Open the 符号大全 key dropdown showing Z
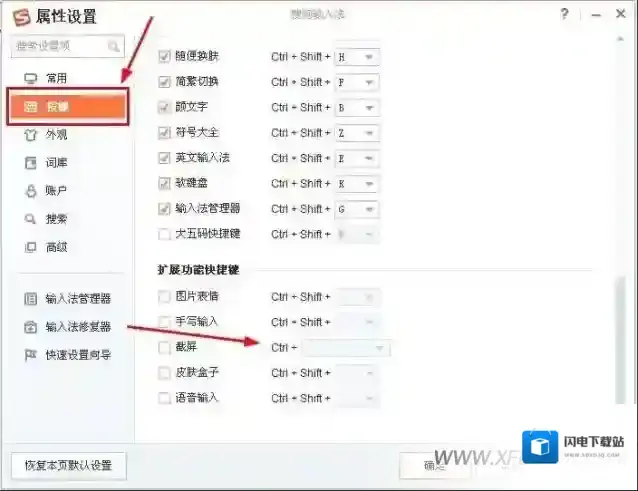The height and width of the screenshot is (491, 638). pyautogui.click(x=357, y=133)
